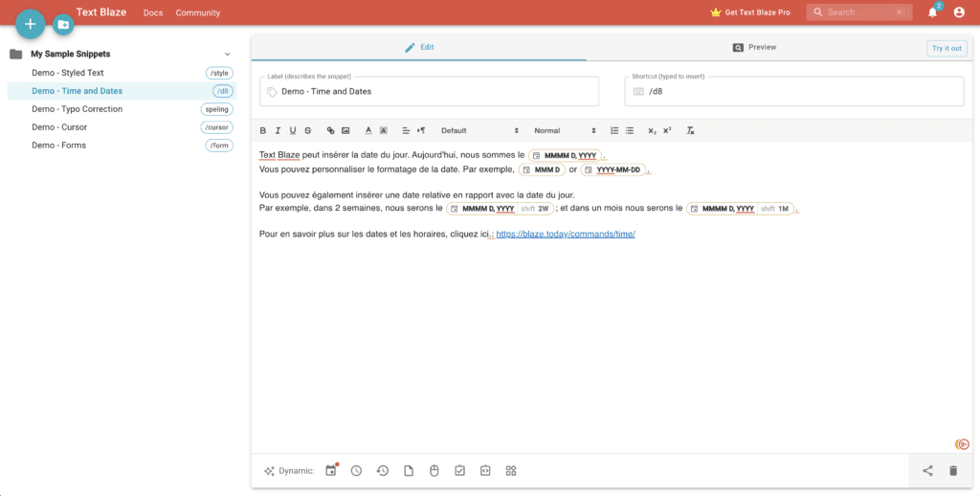Toggle italic formatting
Image resolution: width=980 pixels, height=496 pixels.
click(278, 131)
